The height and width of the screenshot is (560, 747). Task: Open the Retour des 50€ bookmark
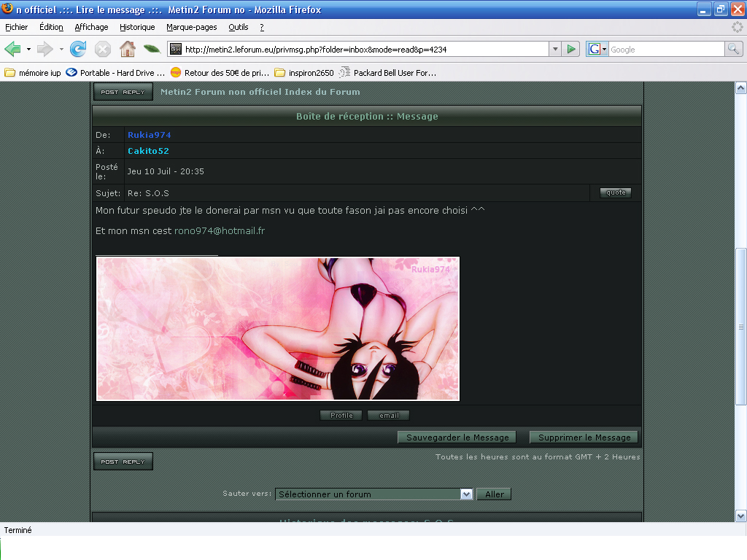point(220,73)
